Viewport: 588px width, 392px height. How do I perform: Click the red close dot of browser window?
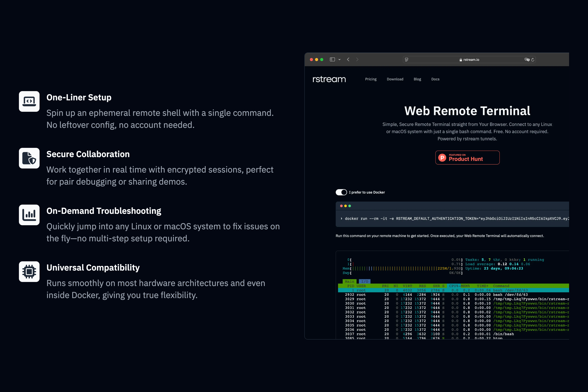[x=311, y=60]
